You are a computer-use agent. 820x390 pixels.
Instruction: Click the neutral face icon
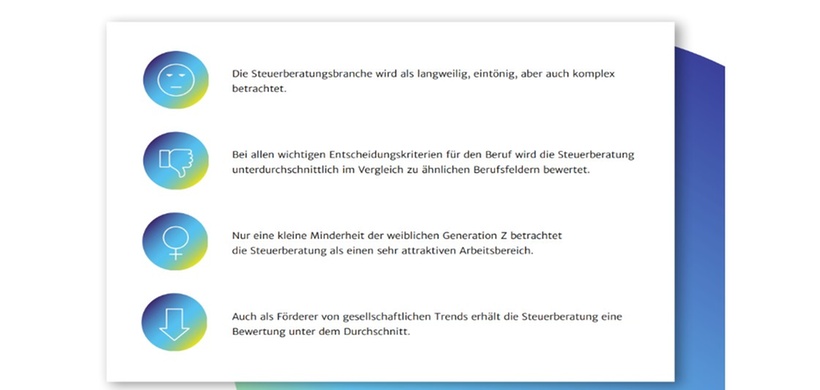click(176, 80)
